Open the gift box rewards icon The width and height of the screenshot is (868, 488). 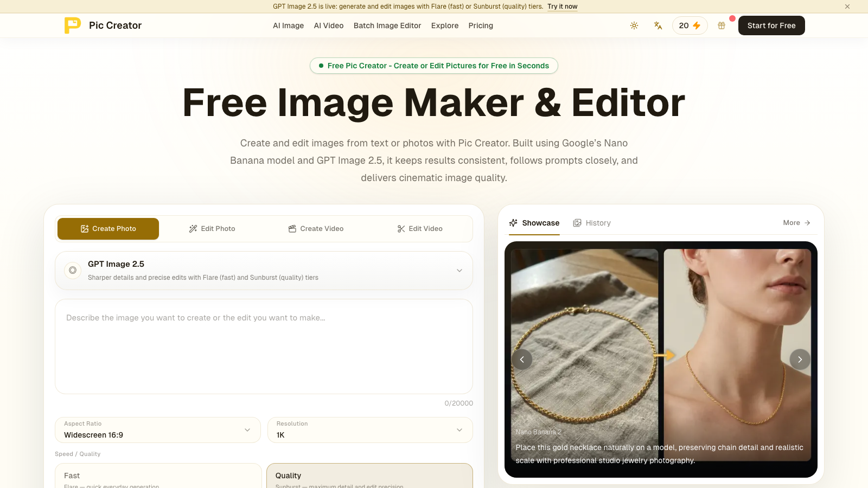click(722, 25)
